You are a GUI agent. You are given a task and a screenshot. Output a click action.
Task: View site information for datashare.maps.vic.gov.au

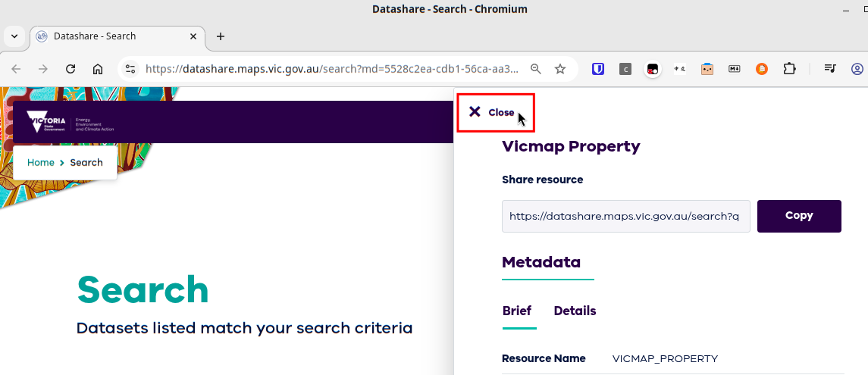pos(130,69)
